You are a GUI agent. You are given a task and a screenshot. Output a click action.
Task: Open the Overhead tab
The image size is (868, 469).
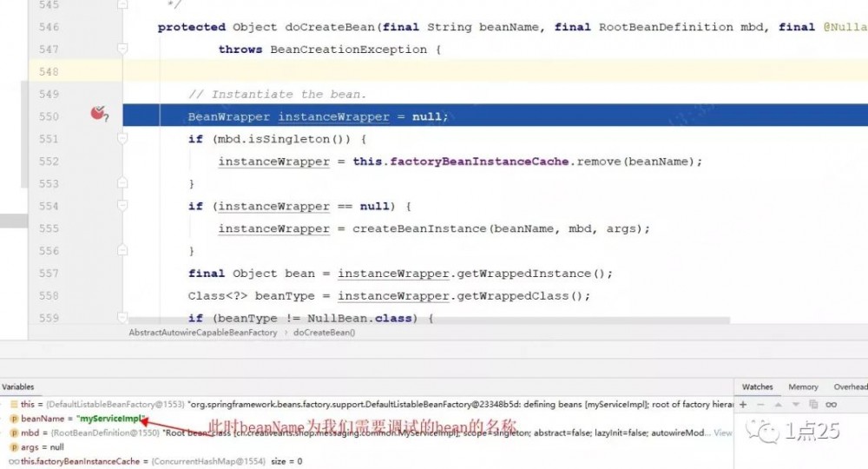[851, 387]
